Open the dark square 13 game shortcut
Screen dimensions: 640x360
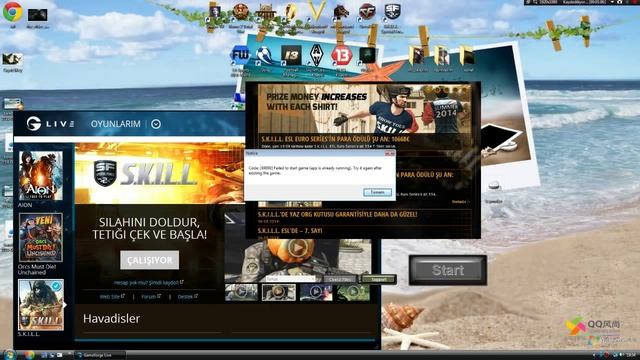click(291, 56)
